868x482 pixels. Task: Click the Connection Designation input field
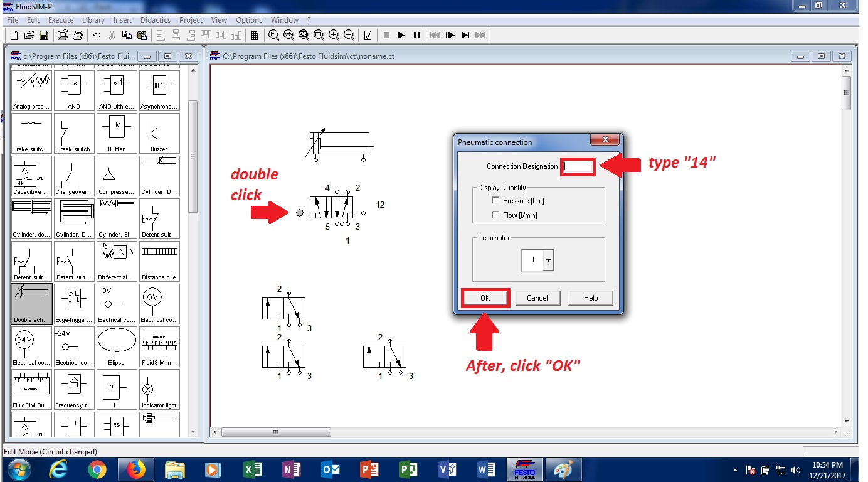click(x=577, y=166)
